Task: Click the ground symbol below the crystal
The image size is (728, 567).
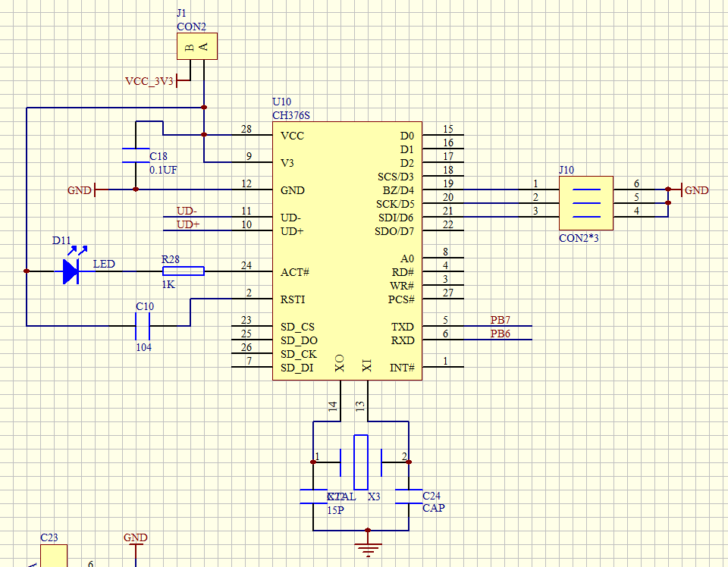Action: 368,548
